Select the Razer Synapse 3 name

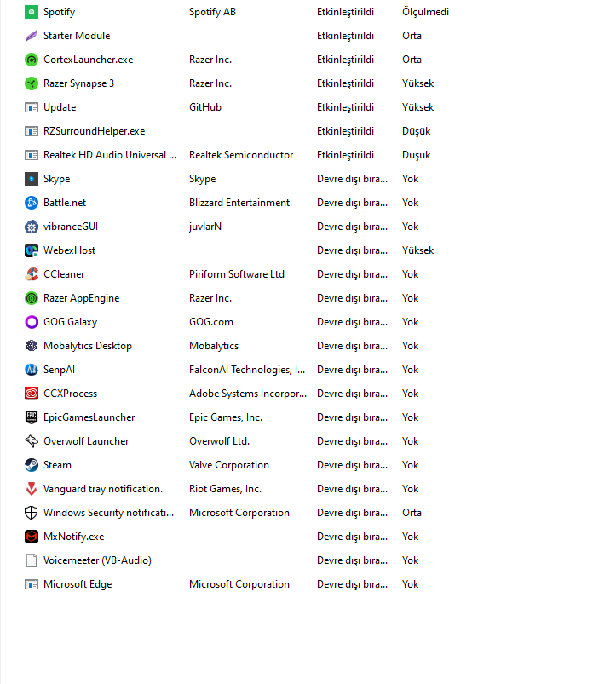point(79,83)
